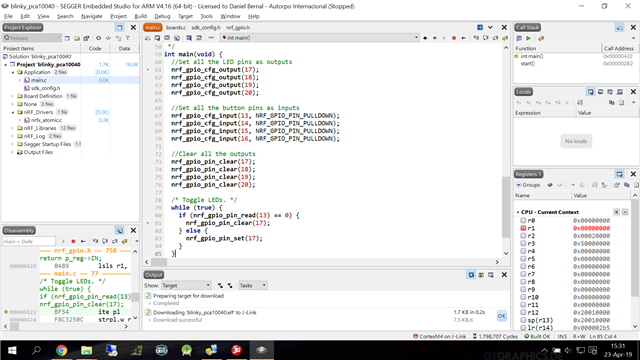Viewport: 640px width, 360px height.
Task: Open the Show: Target dropdown in Output
Action: [186, 285]
